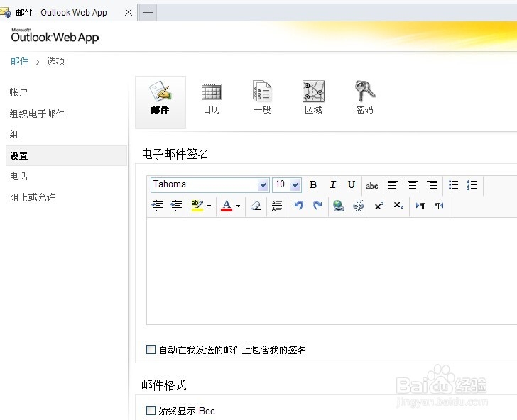Remove hyperlink with broken link icon

(358, 206)
